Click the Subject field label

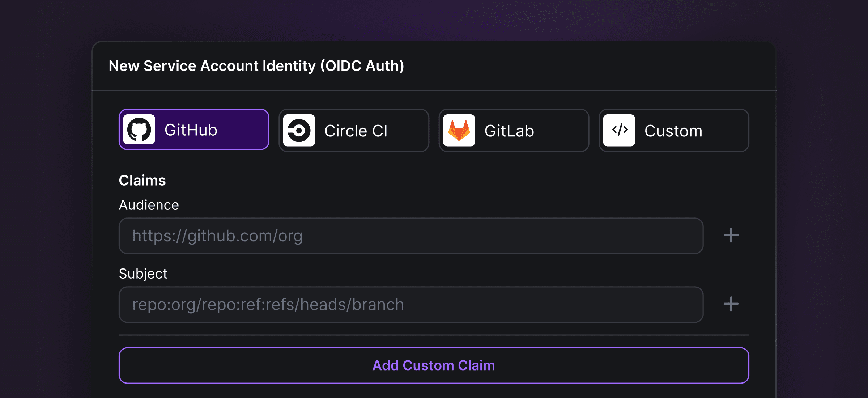[x=143, y=274]
